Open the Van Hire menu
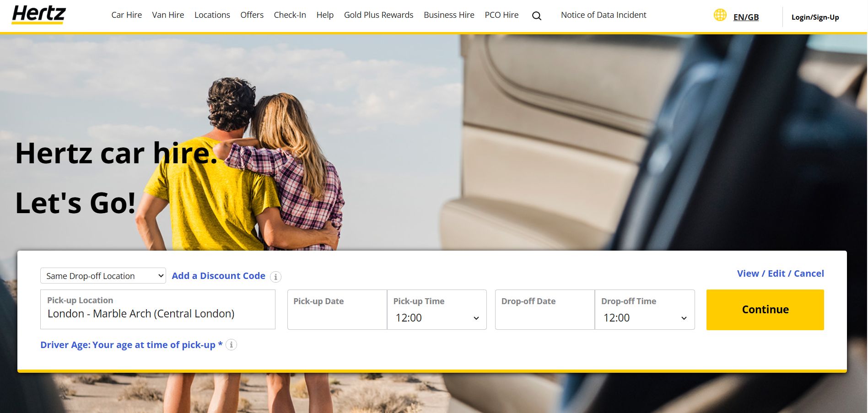 168,15
